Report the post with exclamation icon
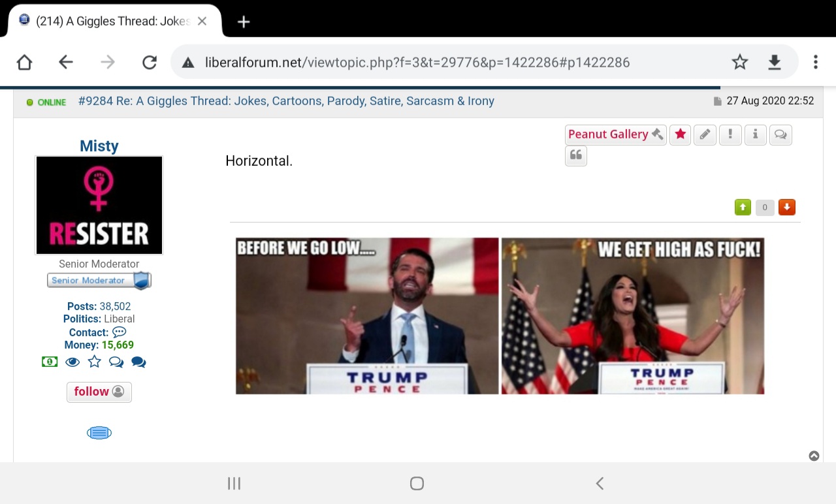 730,134
